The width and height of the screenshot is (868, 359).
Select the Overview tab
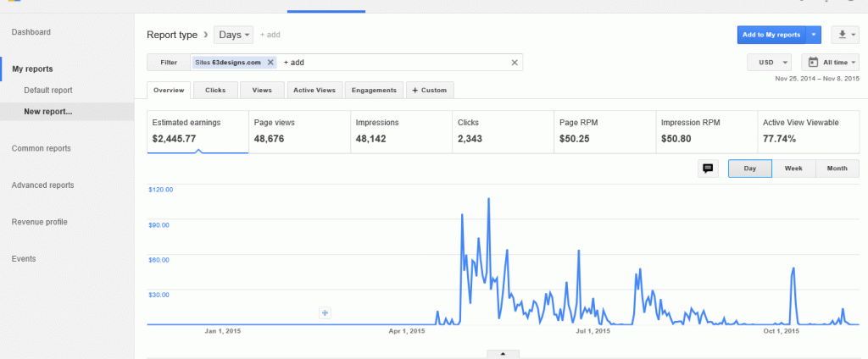169,90
